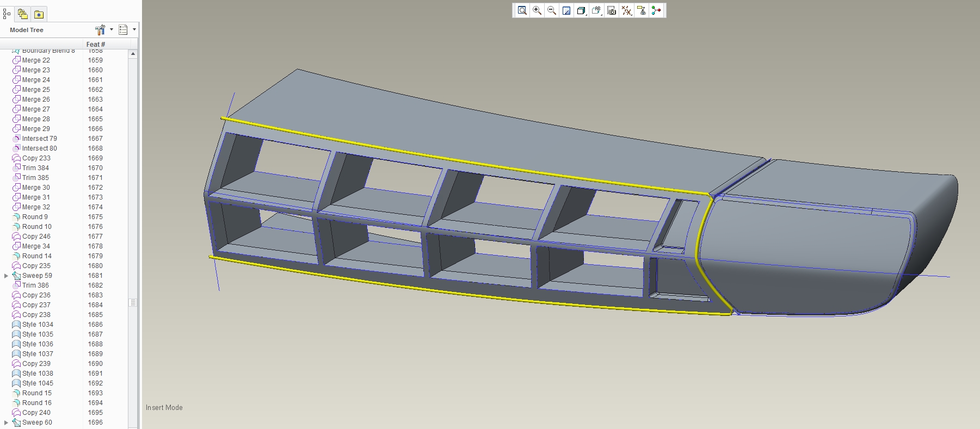Select Merge 31 in the model tree
Screen dimensions: 980x429
pyautogui.click(x=36, y=197)
